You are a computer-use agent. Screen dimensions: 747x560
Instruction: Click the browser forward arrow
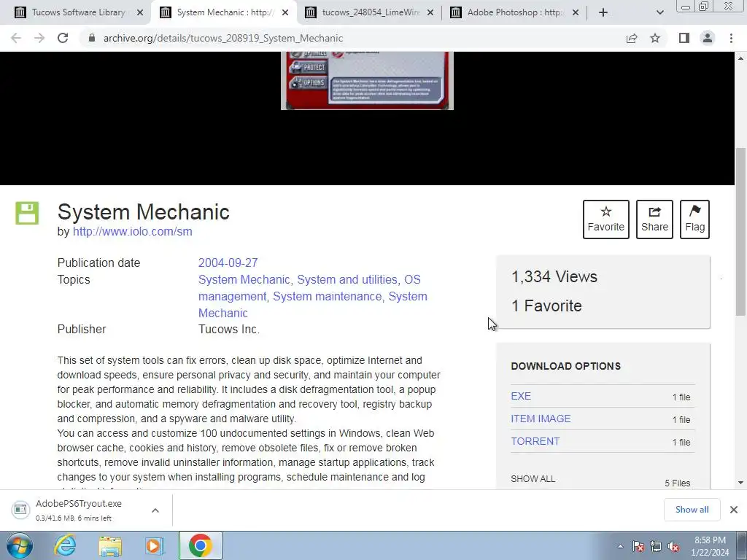(39, 38)
